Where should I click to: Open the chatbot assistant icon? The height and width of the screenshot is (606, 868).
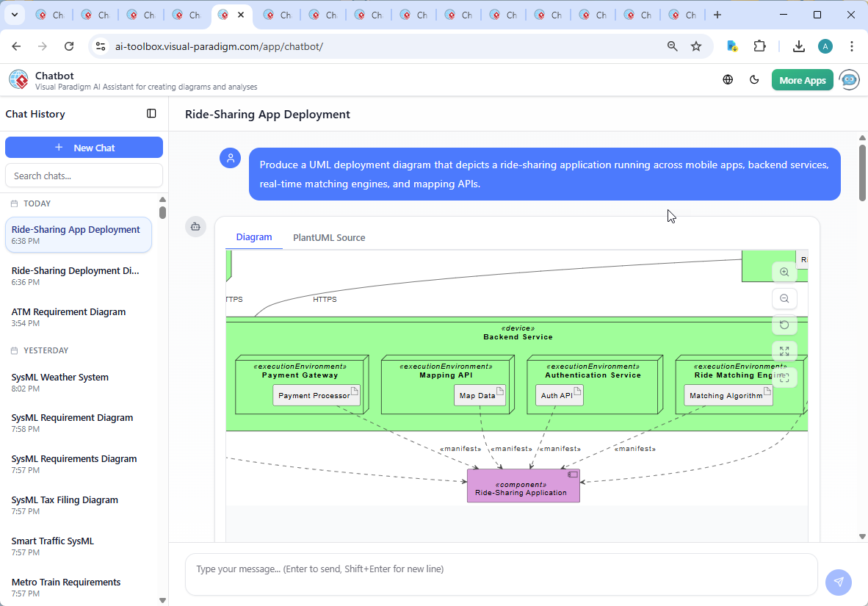850,79
